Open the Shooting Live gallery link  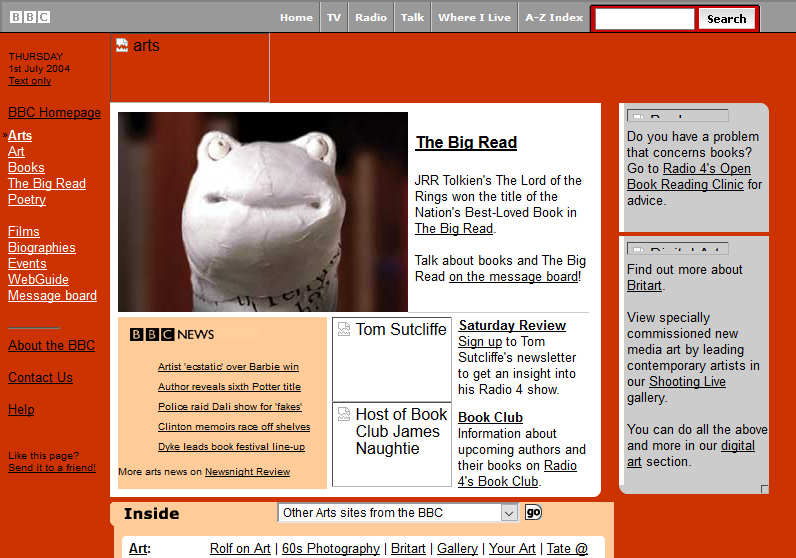[x=688, y=381]
